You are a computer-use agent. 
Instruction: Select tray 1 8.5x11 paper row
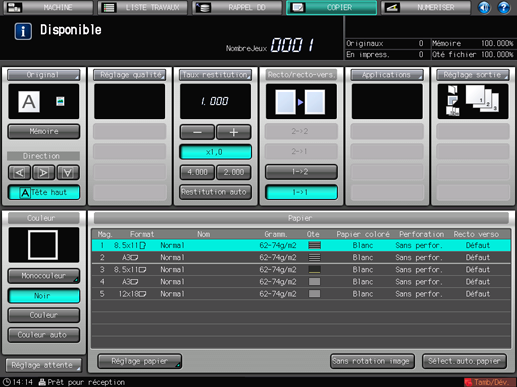(301, 245)
